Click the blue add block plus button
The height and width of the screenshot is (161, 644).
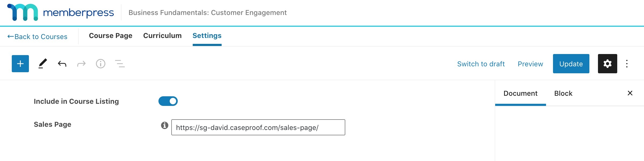pos(20,64)
